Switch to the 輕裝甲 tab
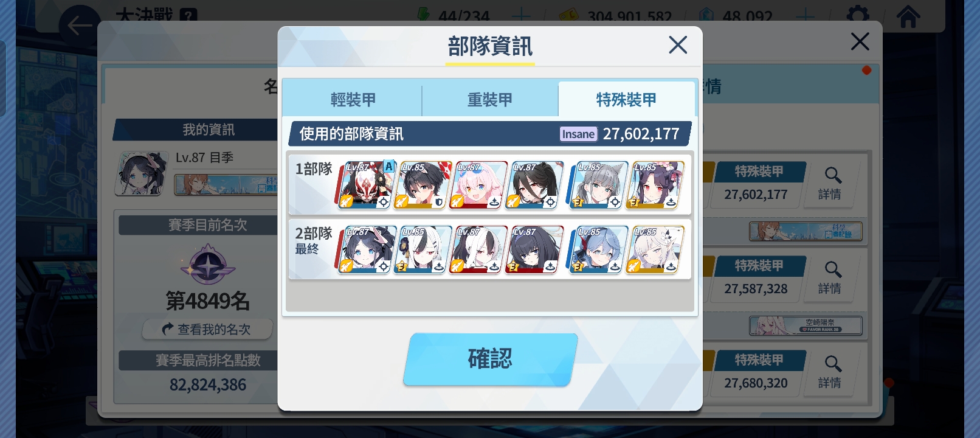Screen dimensions: 980x438 coord(353,99)
